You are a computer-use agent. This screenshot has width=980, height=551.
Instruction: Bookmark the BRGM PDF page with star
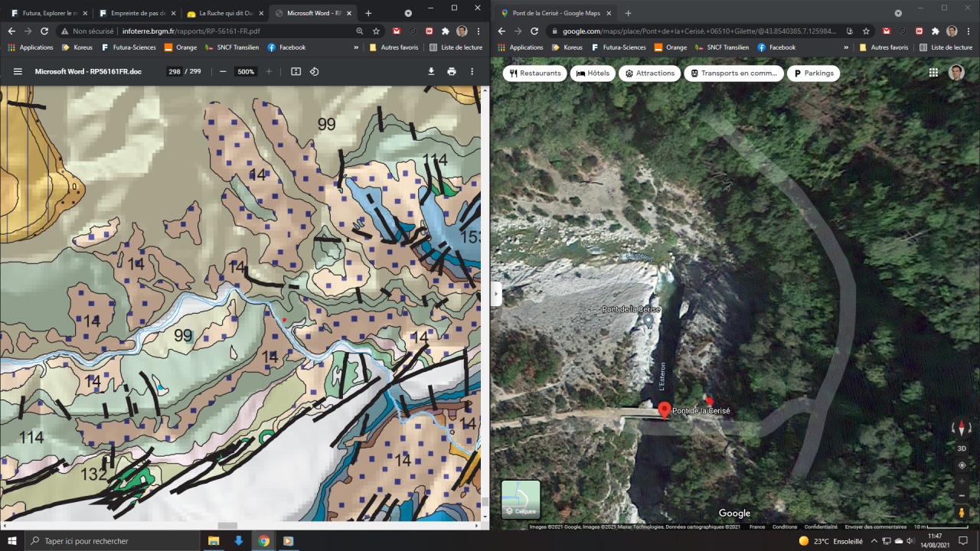(x=377, y=31)
